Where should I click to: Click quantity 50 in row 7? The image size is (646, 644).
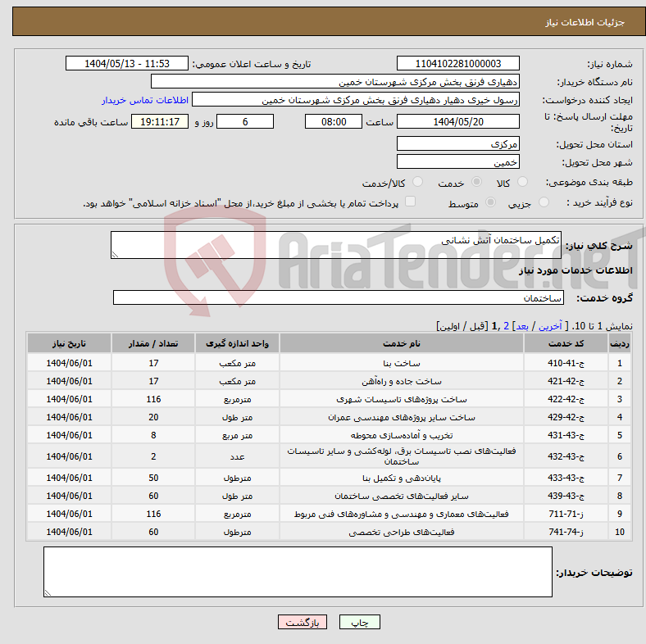(153, 478)
